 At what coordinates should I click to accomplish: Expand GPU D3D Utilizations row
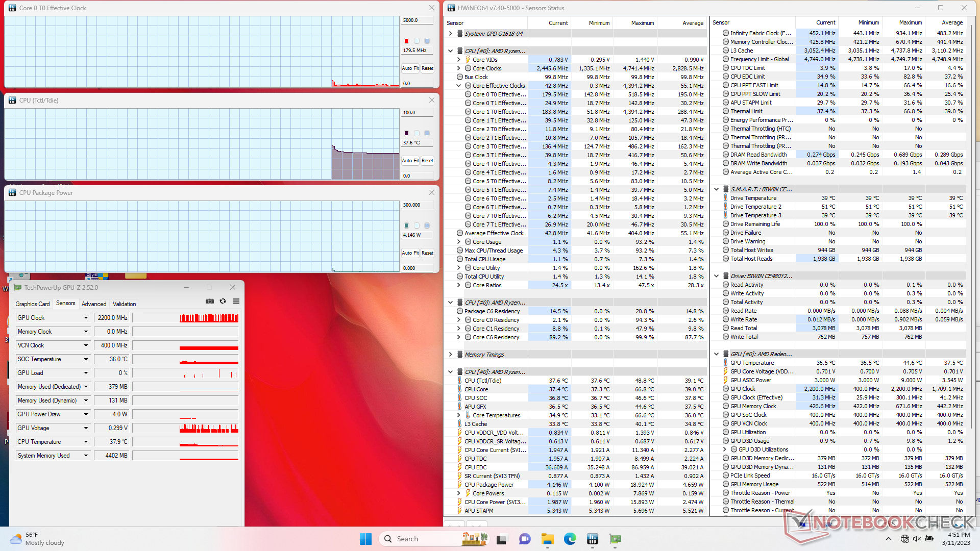(724, 449)
